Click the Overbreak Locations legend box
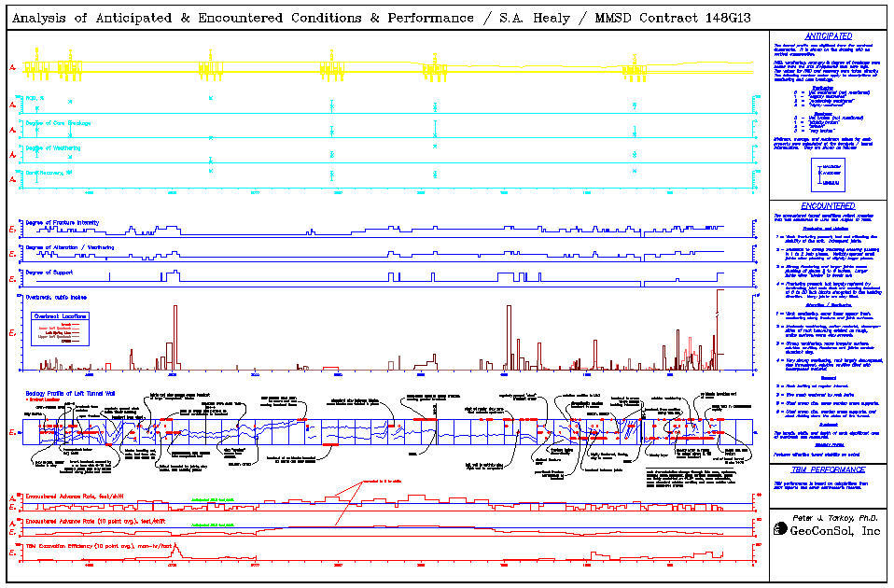 [x=61, y=329]
